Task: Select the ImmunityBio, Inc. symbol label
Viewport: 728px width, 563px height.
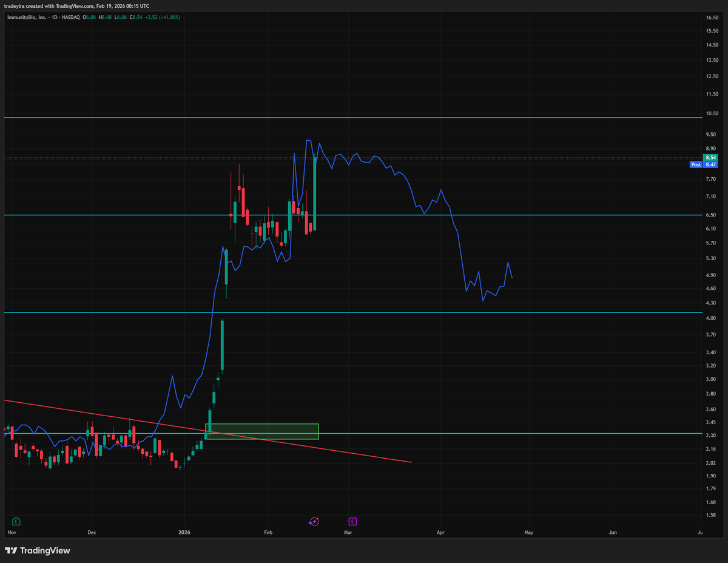Action: pyautogui.click(x=27, y=17)
